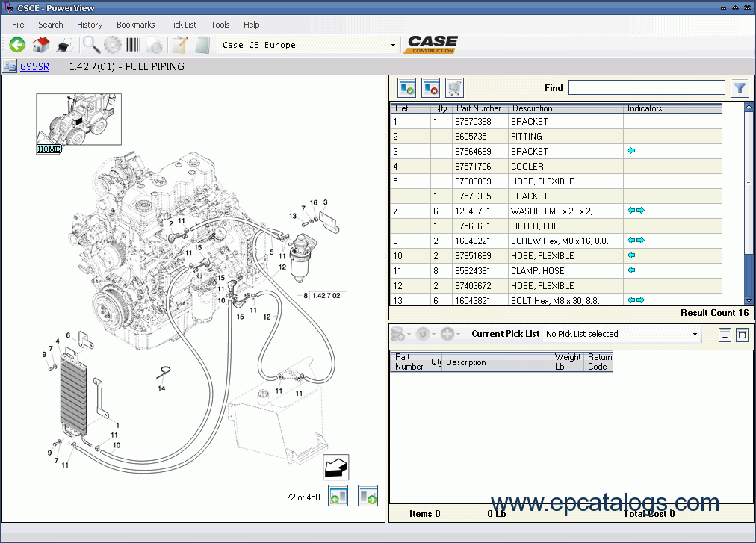Viewport: 756px width, 543px height.
Task: Select the SCREW Hex, M8 x 16 row
Action: point(556,241)
